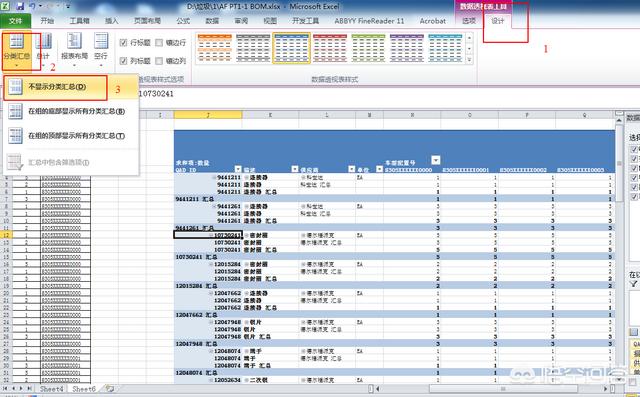Toggle the 行标题 row headers checkbox

(123, 42)
